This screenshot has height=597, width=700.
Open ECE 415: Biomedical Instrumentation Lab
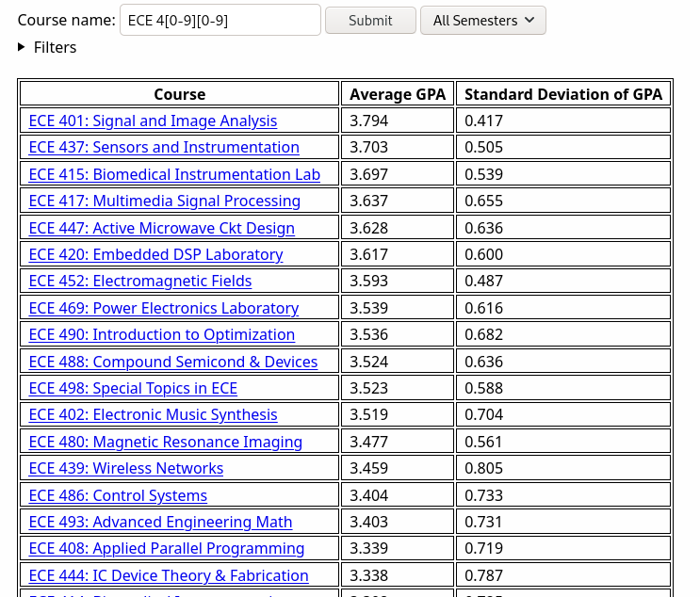(x=174, y=174)
